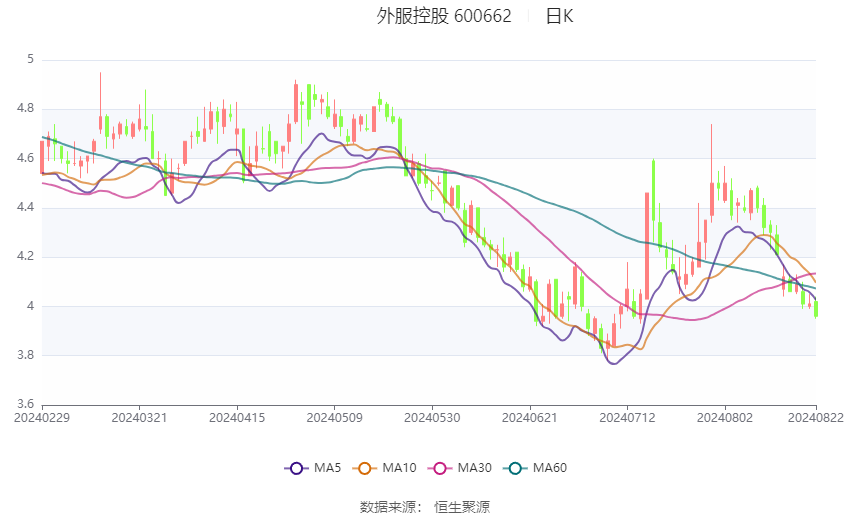
Task: Click the x-axis date 20240530
Action: [x=432, y=418]
